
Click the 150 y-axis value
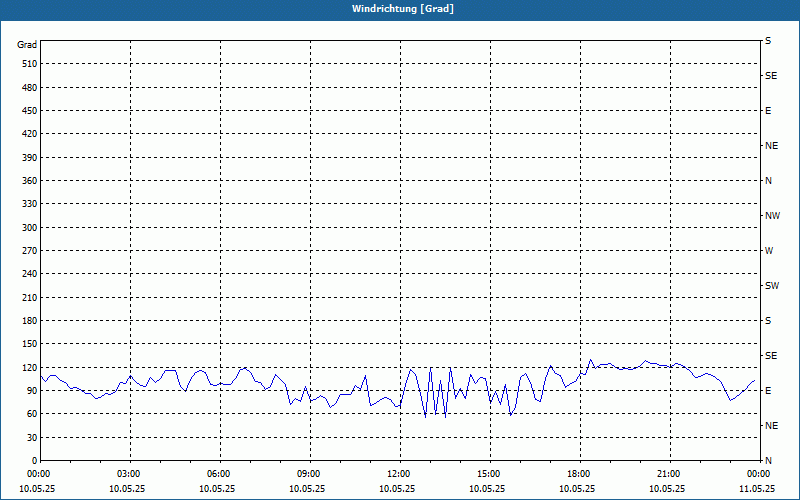pos(30,344)
